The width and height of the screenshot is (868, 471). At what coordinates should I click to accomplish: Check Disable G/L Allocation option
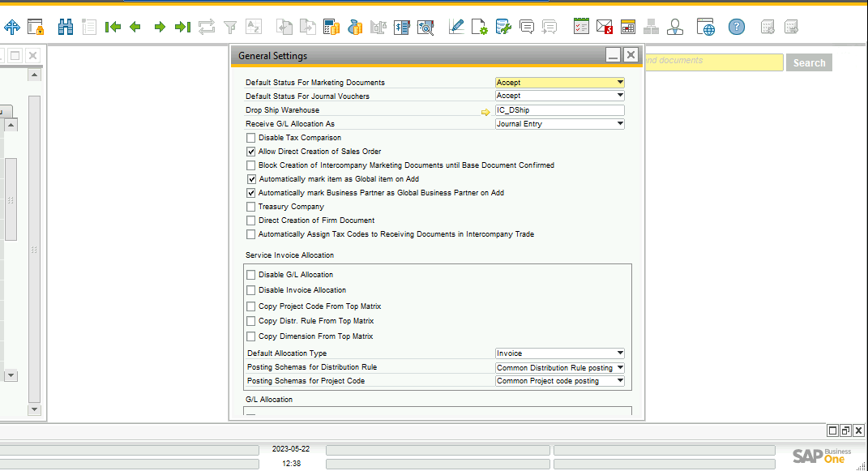coord(250,275)
